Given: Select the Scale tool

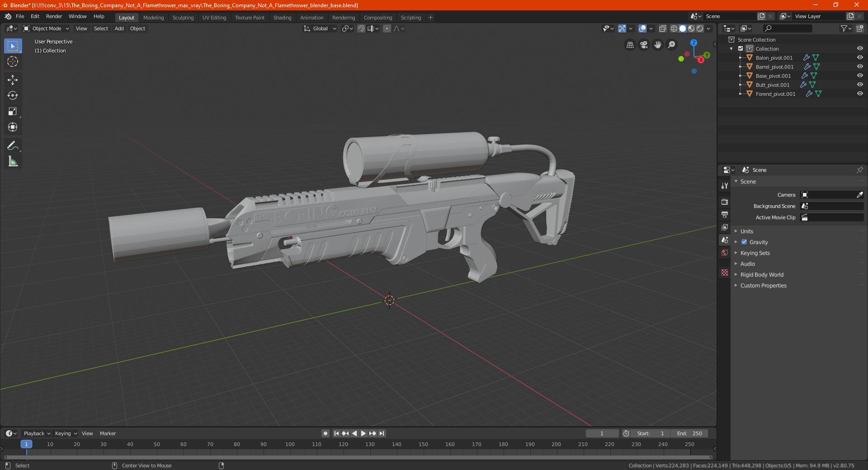Looking at the screenshot, I should tap(13, 112).
